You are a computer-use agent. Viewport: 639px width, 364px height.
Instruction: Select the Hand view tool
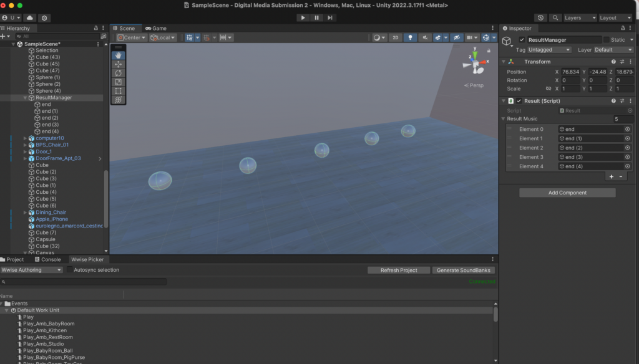click(x=118, y=55)
